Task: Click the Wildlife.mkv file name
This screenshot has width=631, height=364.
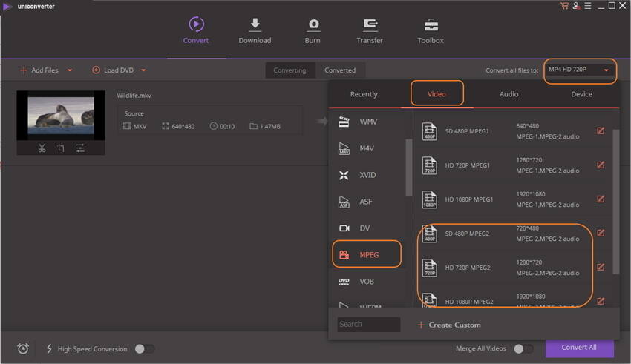Action: tap(134, 95)
